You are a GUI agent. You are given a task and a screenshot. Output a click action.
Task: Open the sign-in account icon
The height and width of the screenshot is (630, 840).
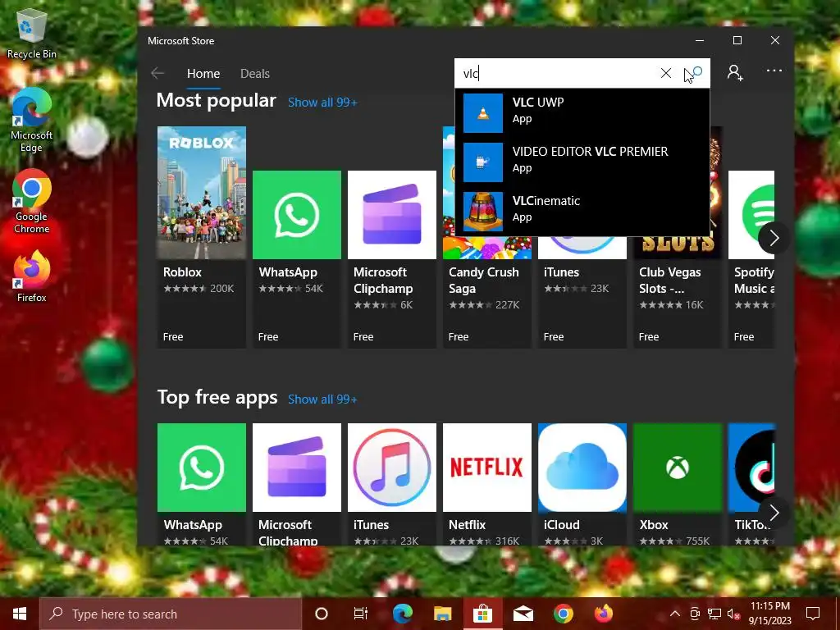(x=735, y=72)
